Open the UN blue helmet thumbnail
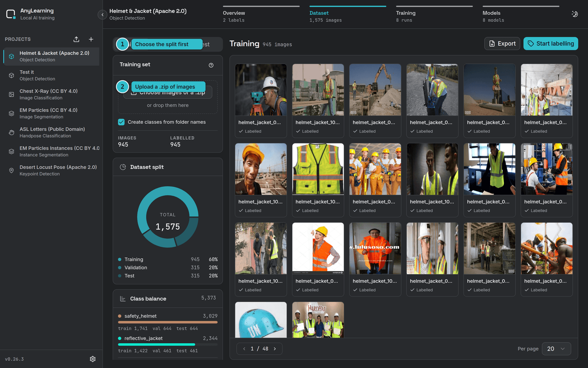This screenshot has height=368, width=588. pos(261,319)
